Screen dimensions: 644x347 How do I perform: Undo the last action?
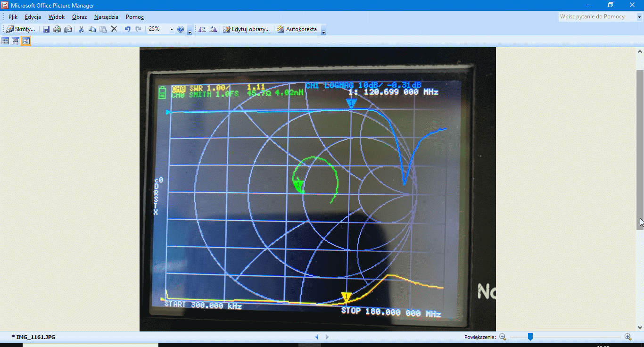click(x=127, y=29)
